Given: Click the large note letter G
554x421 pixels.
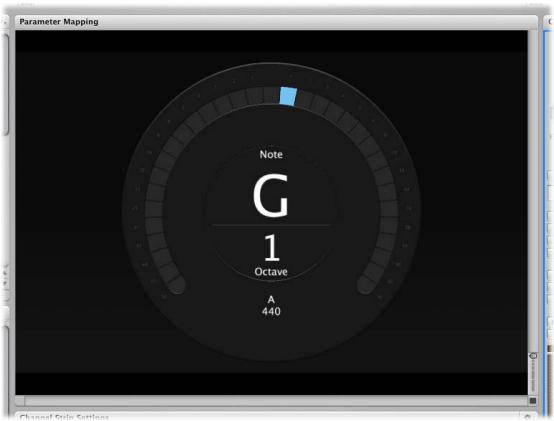Looking at the screenshot, I should click(271, 196).
